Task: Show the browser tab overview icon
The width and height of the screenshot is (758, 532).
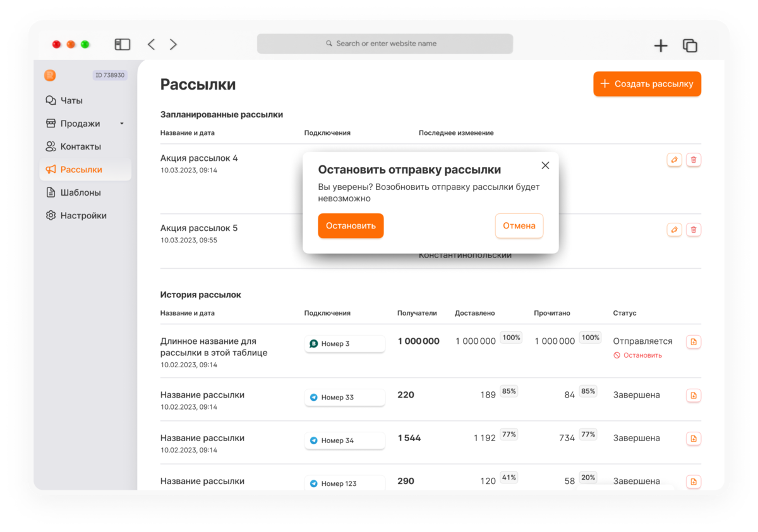Action: point(690,45)
